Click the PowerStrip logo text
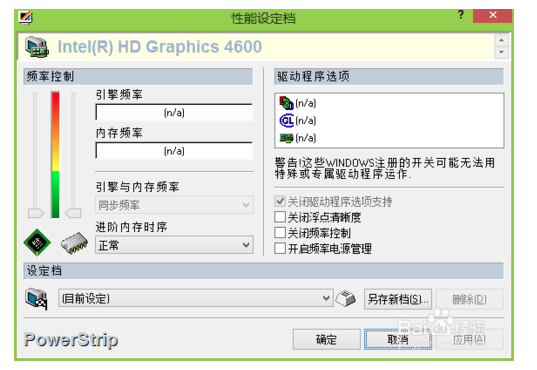The image size is (537, 370). (x=71, y=340)
